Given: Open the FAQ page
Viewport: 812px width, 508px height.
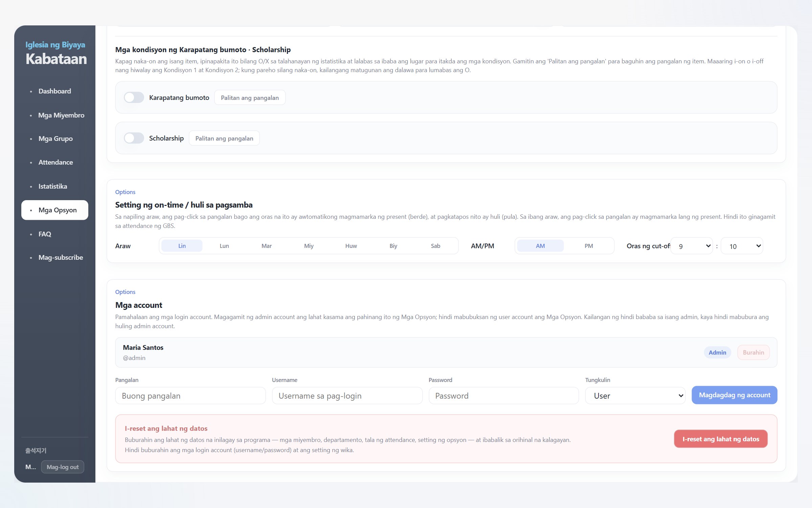Looking at the screenshot, I should pos(55,234).
